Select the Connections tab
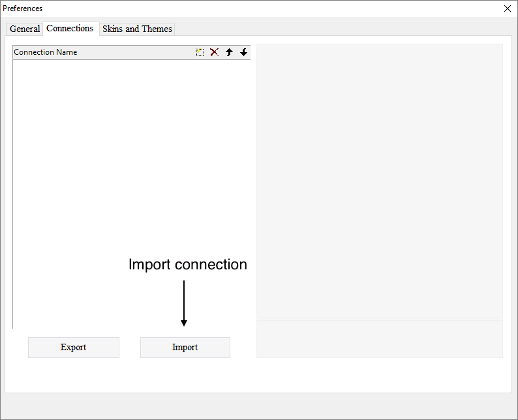Image resolution: width=518 pixels, height=420 pixels. (70, 28)
